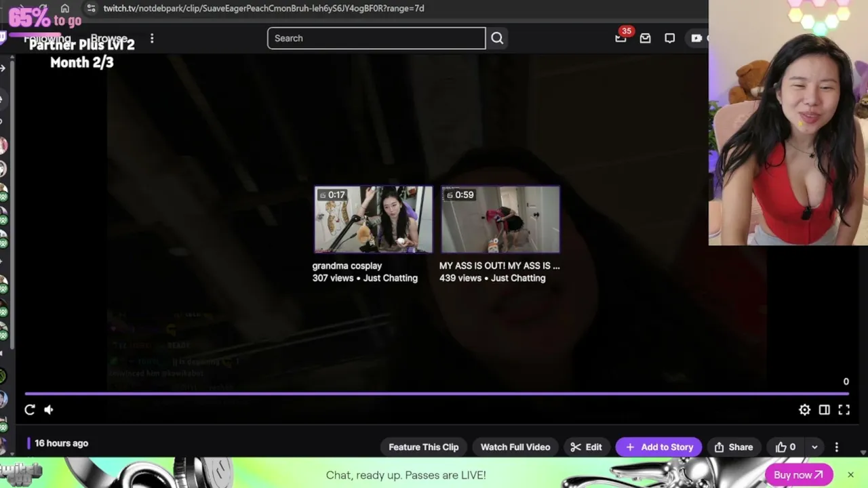Dismiss the passes banner with X
868x488 pixels.
pyautogui.click(x=850, y=474)
